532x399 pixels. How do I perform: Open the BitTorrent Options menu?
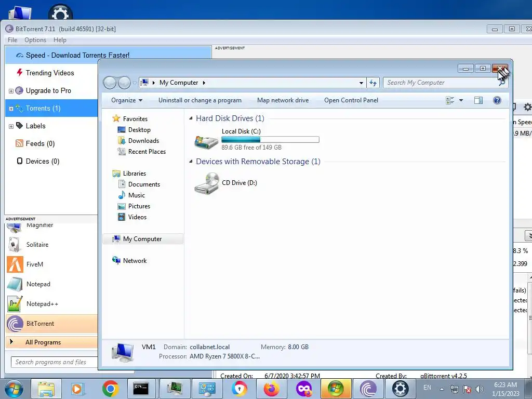coord(35,39)
